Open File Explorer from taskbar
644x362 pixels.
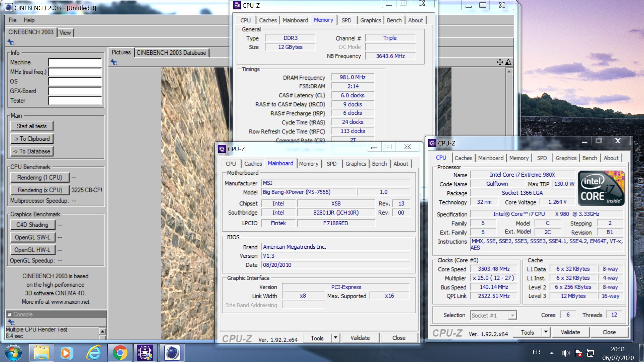pos(42,353)
